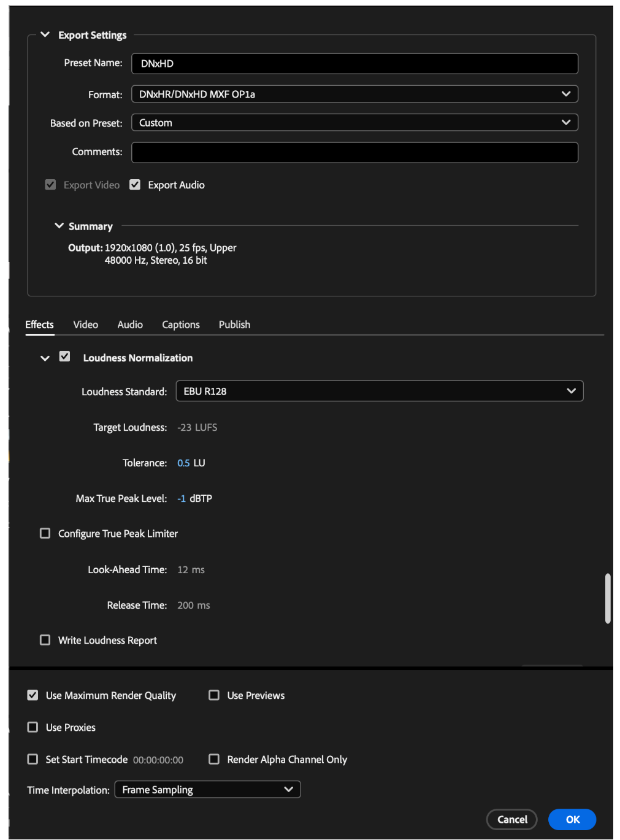Collapse the Summary section chevron
This screenshot has width=620, height=840.
point(59,226)
